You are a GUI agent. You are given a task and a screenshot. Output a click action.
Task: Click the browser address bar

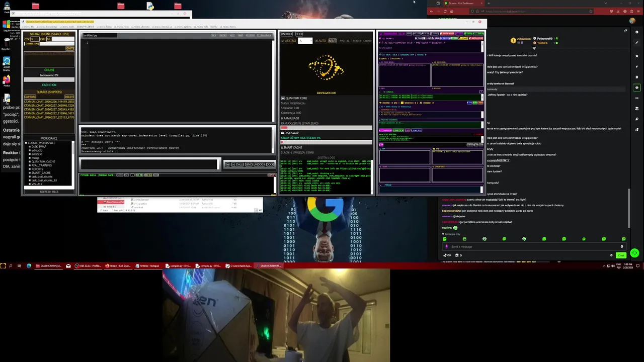click(531, 11)
